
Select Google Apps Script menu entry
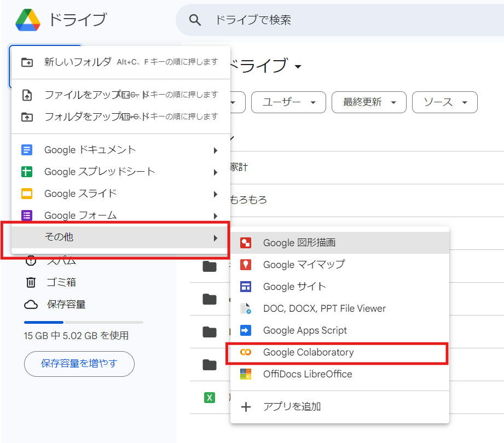click(x=340, y=330)
